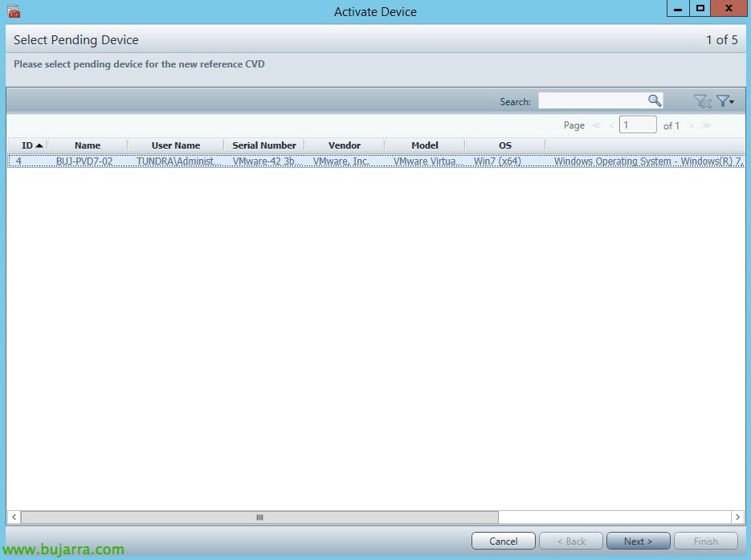Click the Activate Device app icon in the title bar
Screen dimensions: 751x560
pos(14,11)
